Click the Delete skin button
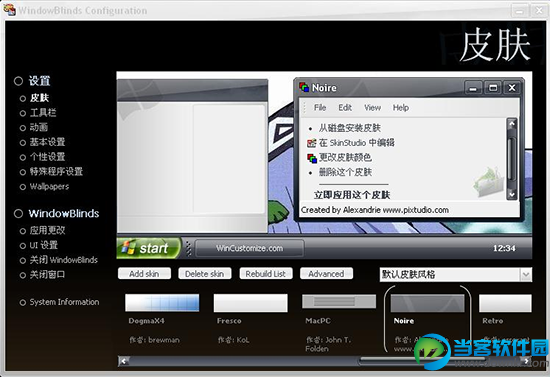 pyautogui.click(x=204, y=274)
